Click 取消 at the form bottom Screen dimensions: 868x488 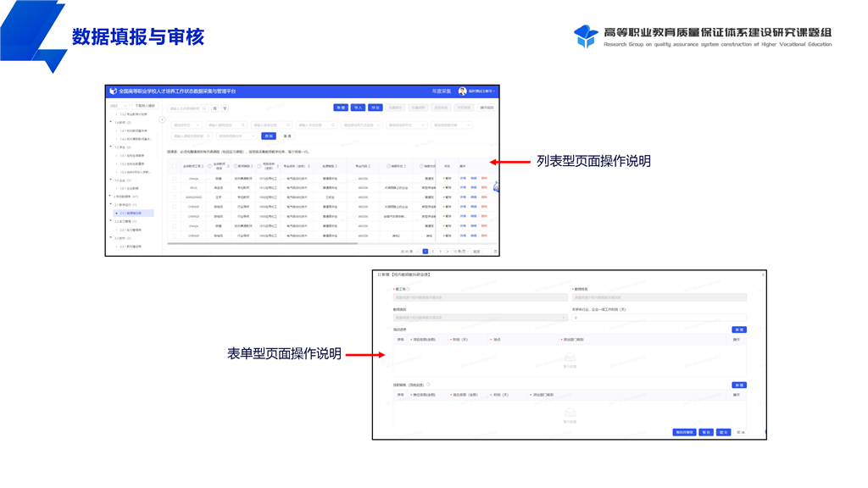coord(741,432)
